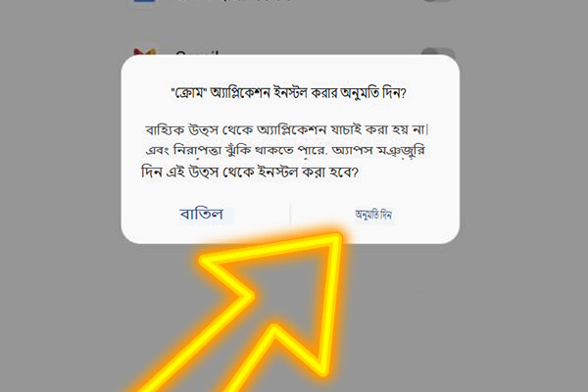
Task: Click the dialog title about installing ক্রোম
Action: (288, 93)
